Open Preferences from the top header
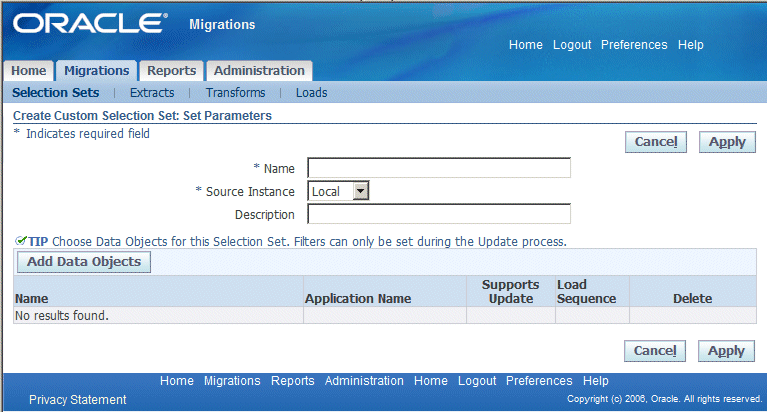 (634, 45)
